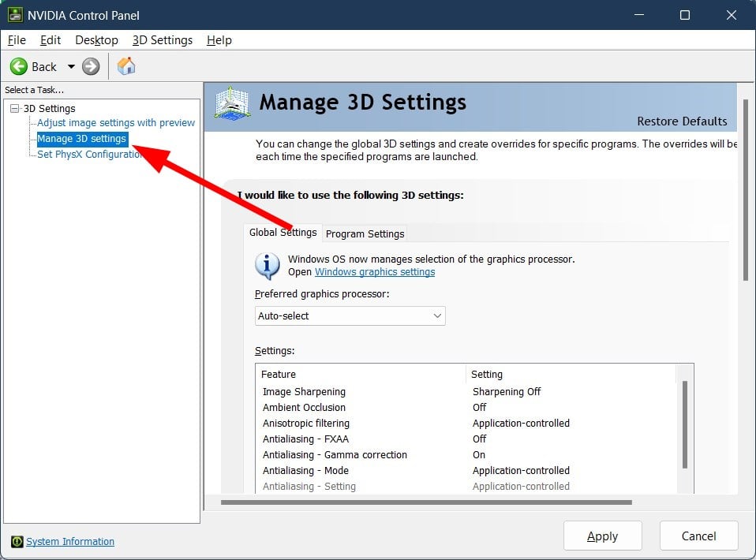Open the File menu

[17, 40]
